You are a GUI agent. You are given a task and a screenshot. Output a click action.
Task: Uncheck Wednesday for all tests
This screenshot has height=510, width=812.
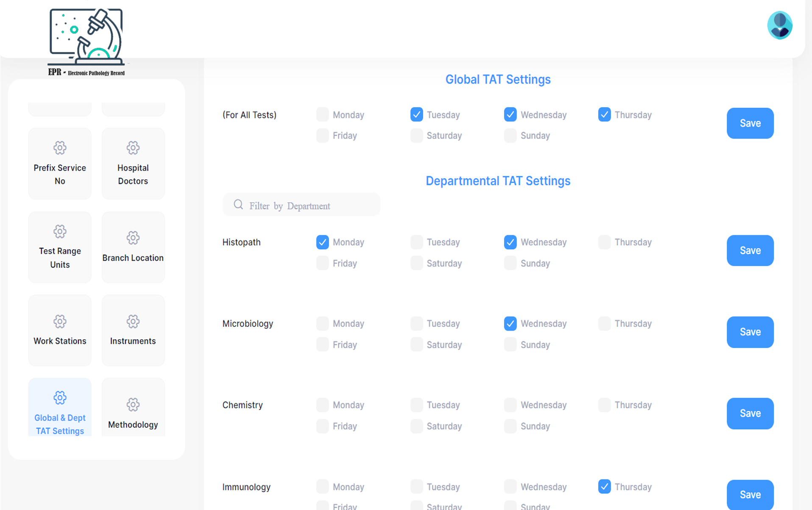[511, 114]
